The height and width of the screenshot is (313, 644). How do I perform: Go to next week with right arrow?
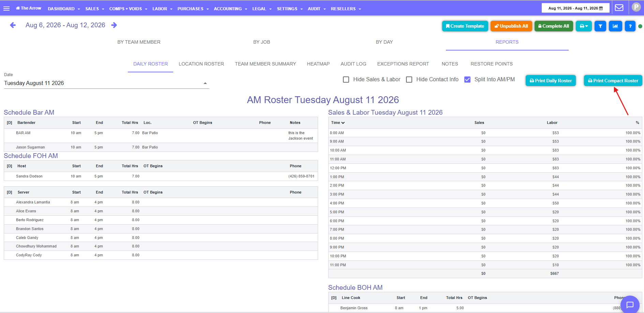(114, 25)
